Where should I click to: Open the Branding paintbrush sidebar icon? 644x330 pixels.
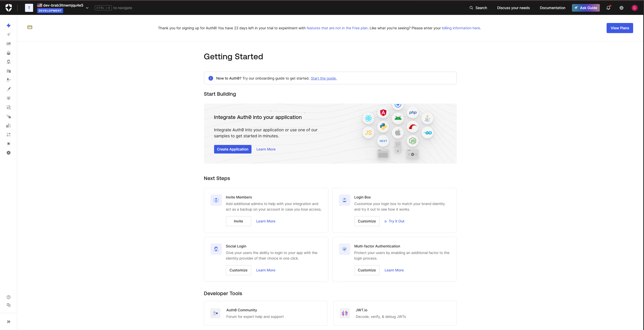pos(9,89)
